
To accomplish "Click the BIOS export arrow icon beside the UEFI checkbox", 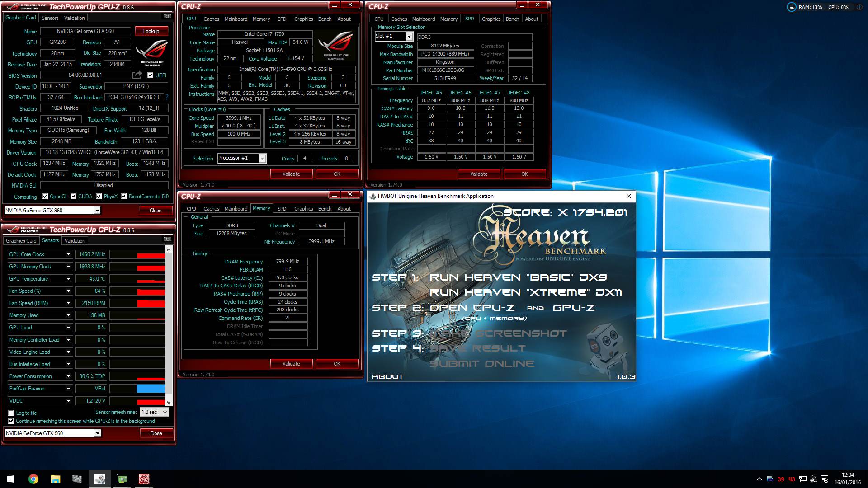I will point(137,75).
